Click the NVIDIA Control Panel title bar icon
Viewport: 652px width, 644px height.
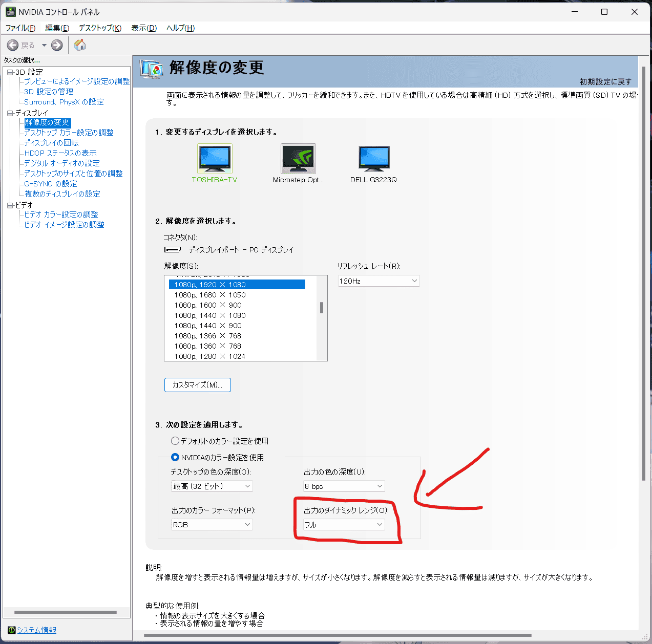pos(10,11)
